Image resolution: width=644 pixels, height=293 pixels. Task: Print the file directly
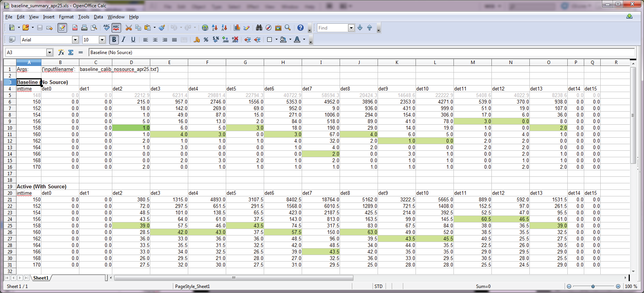pyautogui.click(x=84, y=28)
